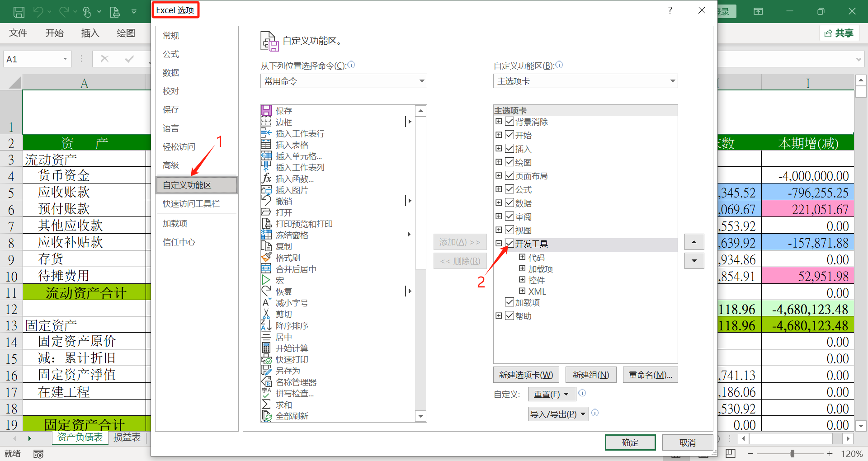Uncheck the 公式 tab checkbox

coord(509,189)
